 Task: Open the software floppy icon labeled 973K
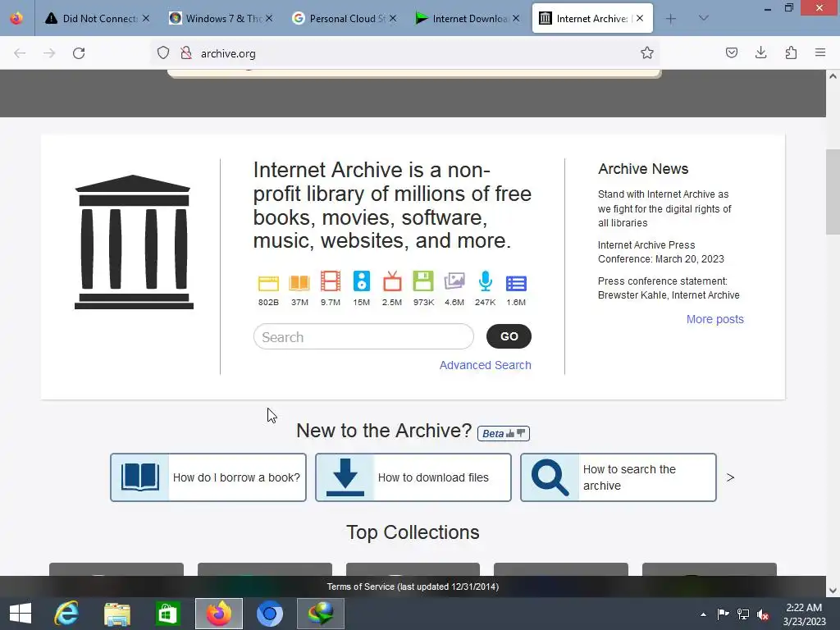(x=423, y=281)
